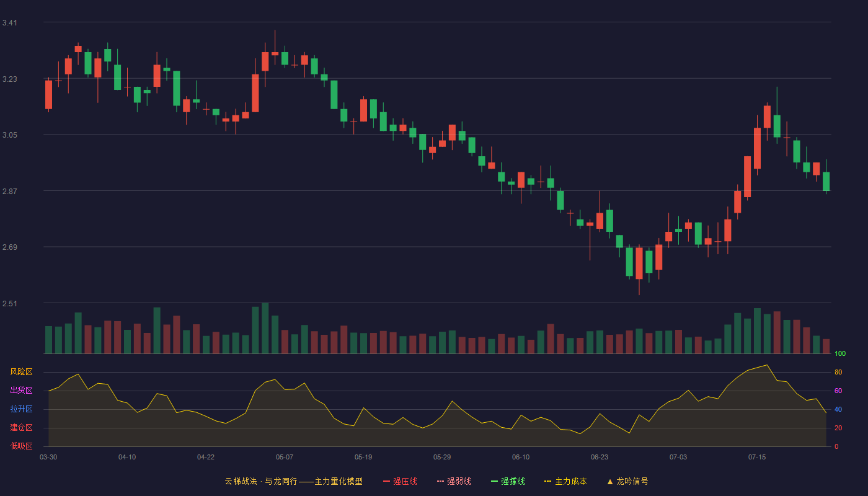Viewport: 868px width, 496px height.
Task: Click the 3.41 price axis label
Action: (x=10, y=23)
